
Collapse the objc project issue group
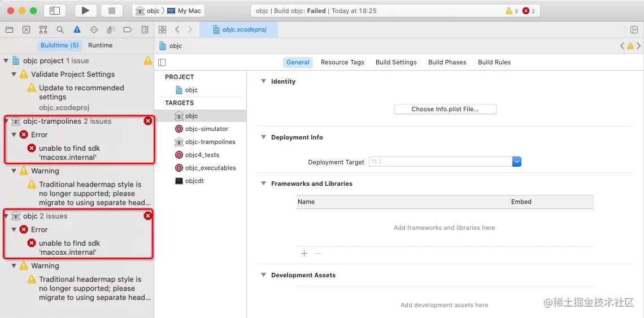coord(6,61)
